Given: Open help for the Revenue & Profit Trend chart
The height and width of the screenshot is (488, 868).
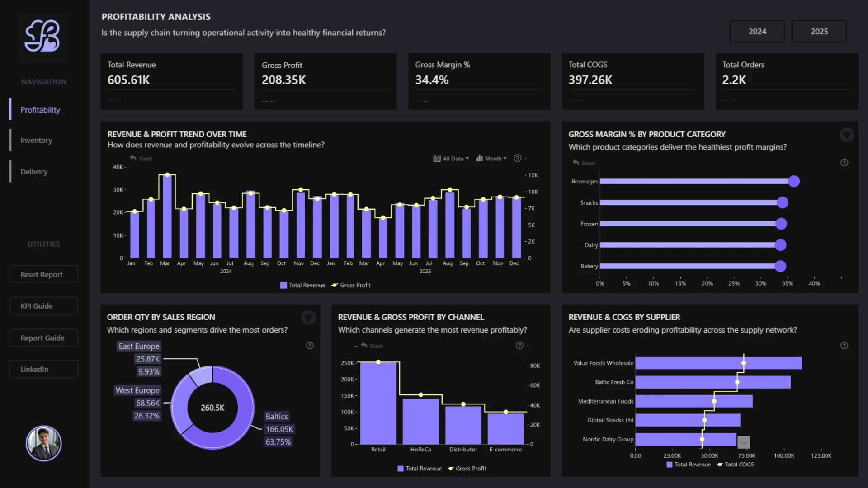Looking at the screenshot, I should click(x=518, y=158).
